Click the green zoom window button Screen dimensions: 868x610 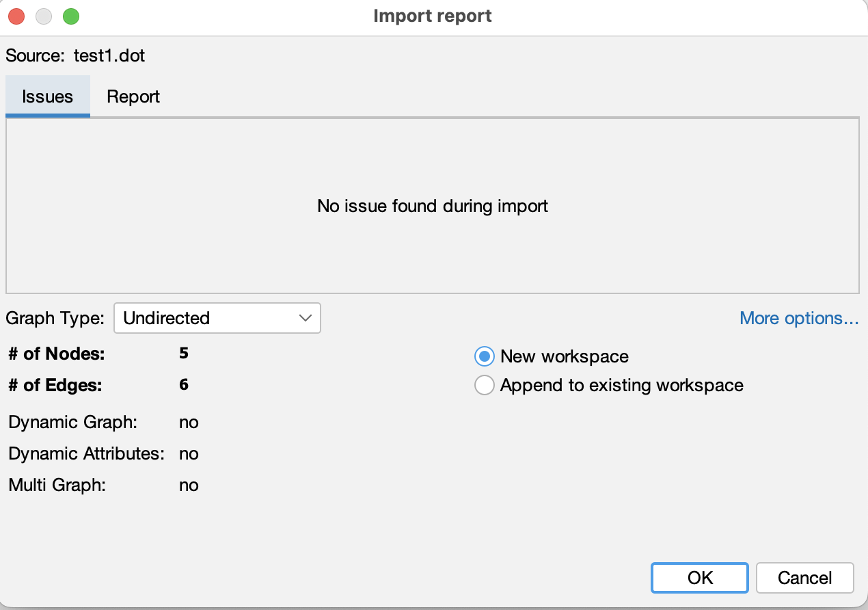pyautogui.click(x=71, y=16)
